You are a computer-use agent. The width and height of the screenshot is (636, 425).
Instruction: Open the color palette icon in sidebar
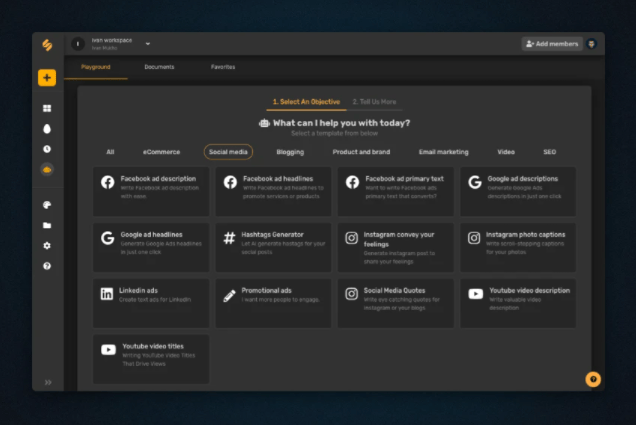(47, 204)
